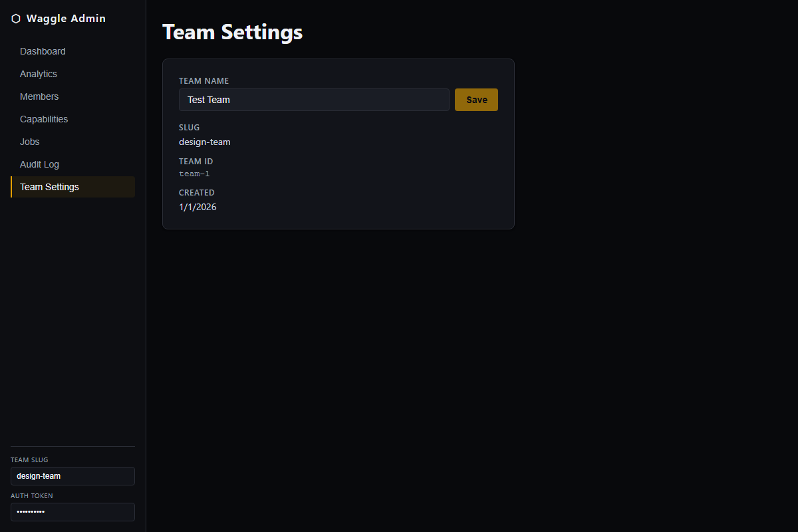Click the design-team slug value in the card

click(205, 142)
